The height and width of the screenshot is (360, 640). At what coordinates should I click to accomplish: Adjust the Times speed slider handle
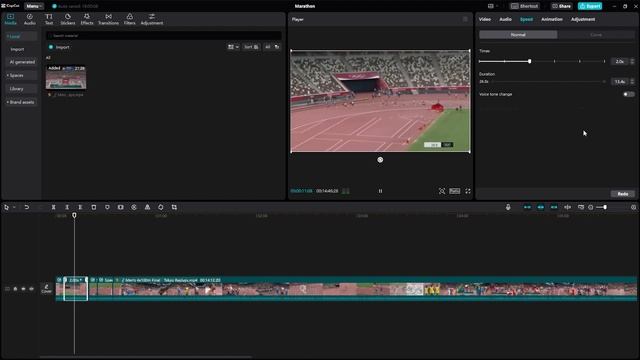(x=529, y=61)
